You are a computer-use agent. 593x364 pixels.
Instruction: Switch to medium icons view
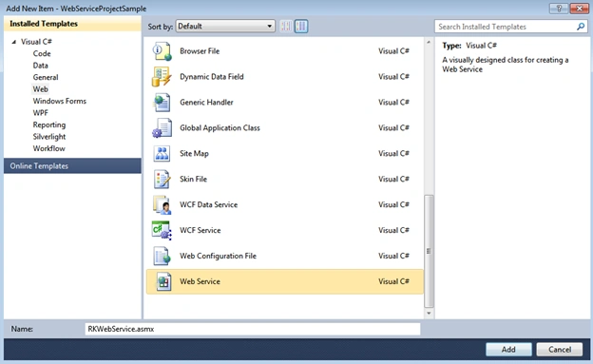pos(301,26)
